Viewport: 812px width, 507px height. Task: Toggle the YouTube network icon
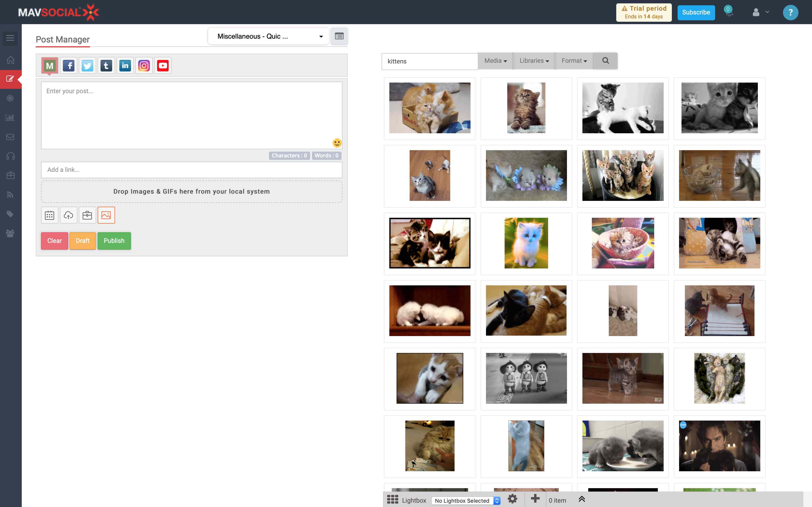pyautogui.click(x=163, y=65)
